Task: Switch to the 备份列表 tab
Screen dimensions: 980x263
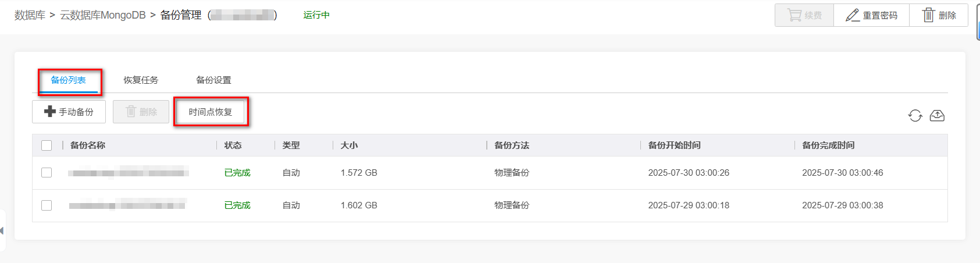Action: (x=68, y=80)
